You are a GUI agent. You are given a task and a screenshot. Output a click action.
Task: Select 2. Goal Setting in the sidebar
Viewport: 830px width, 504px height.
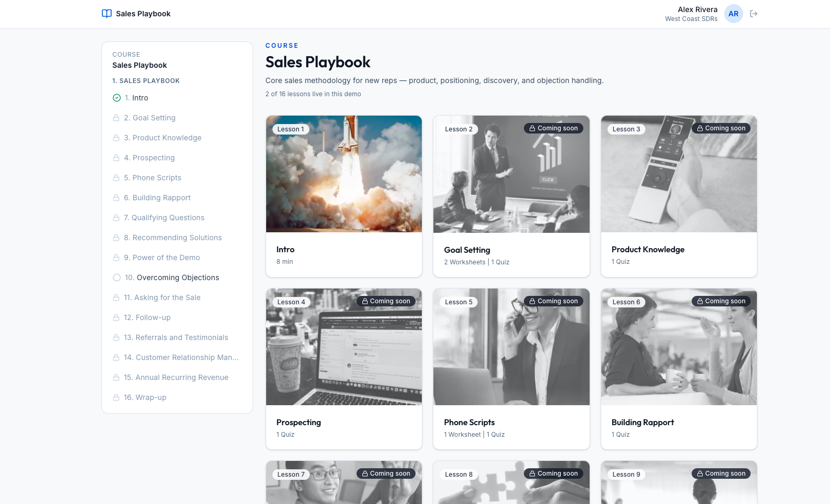click(177, 118)
